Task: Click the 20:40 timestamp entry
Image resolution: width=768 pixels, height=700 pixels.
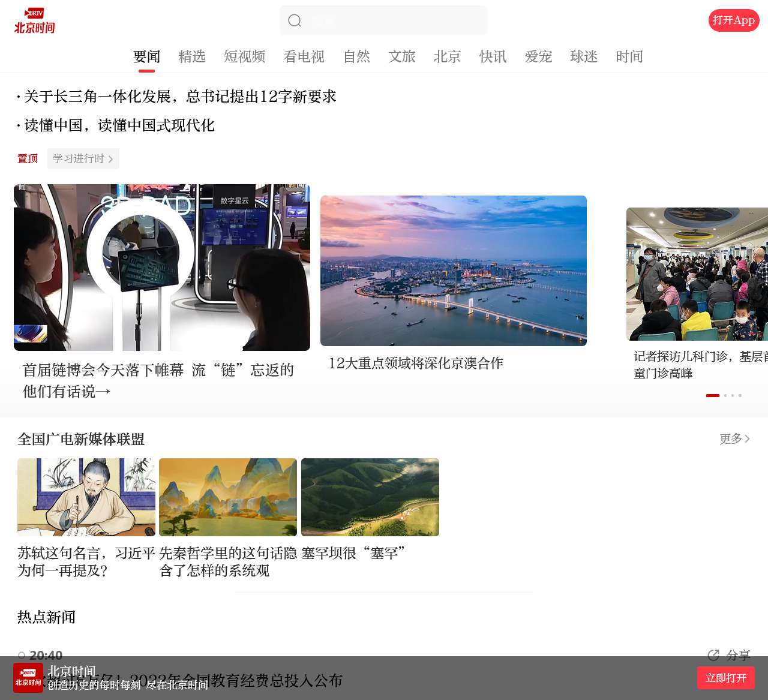Action: pos(46,655)
